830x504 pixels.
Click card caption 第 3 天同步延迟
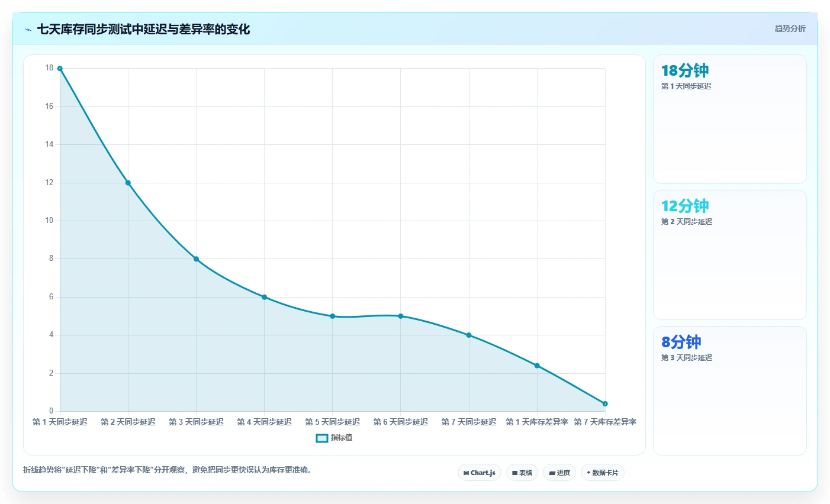point(687,358)
